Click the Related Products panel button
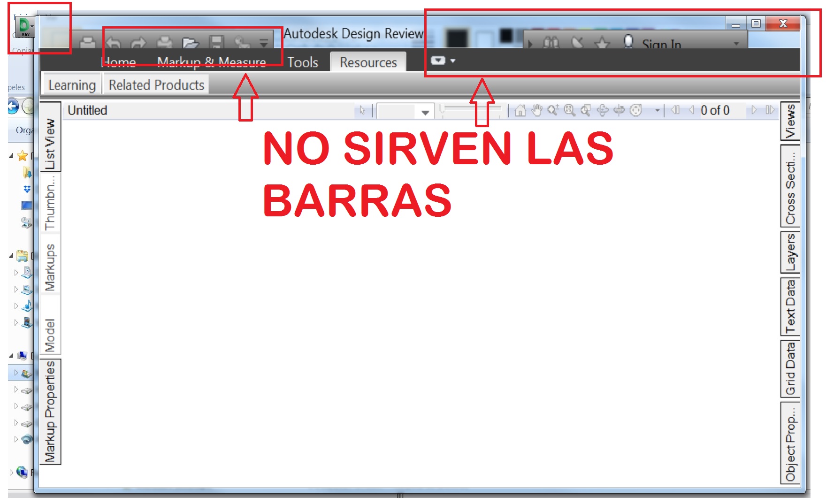This screenshot has height=504, width=826. click(x=156, y=85)
